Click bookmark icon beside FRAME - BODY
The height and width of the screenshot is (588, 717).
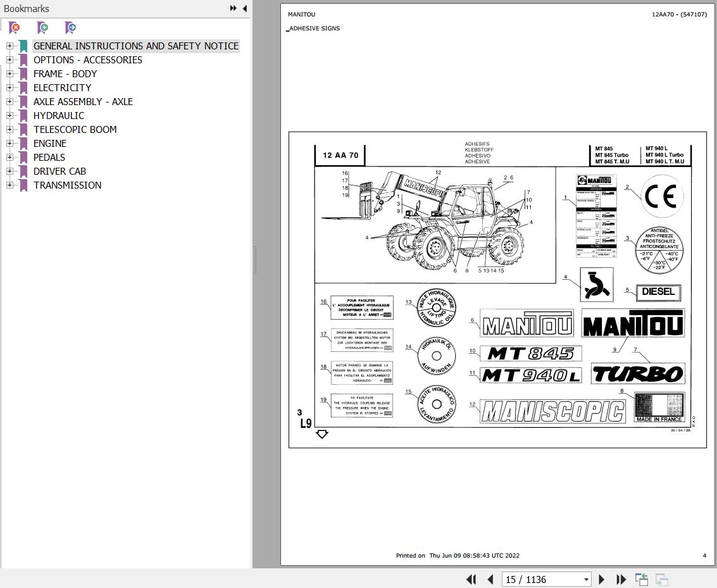click(23, 73)
